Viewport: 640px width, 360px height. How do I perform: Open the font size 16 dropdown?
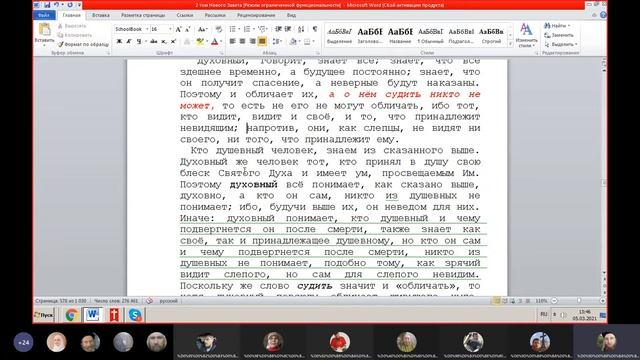click(x=170, y=29)
